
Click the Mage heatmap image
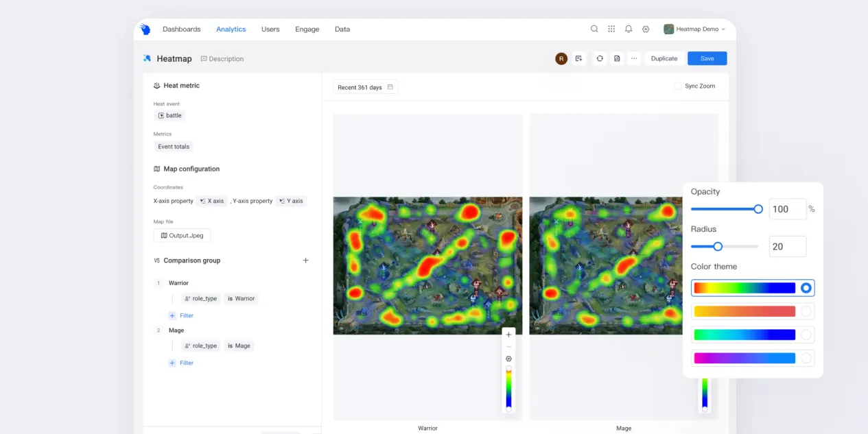pyautogui.click(x=607, y=266)
